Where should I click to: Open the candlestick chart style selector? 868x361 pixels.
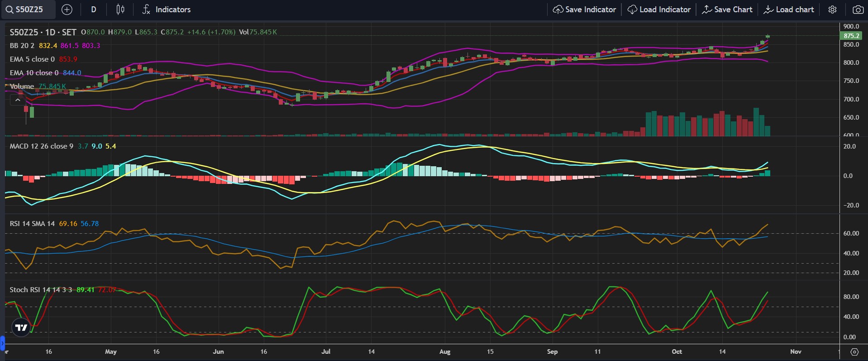coord(120,10)
